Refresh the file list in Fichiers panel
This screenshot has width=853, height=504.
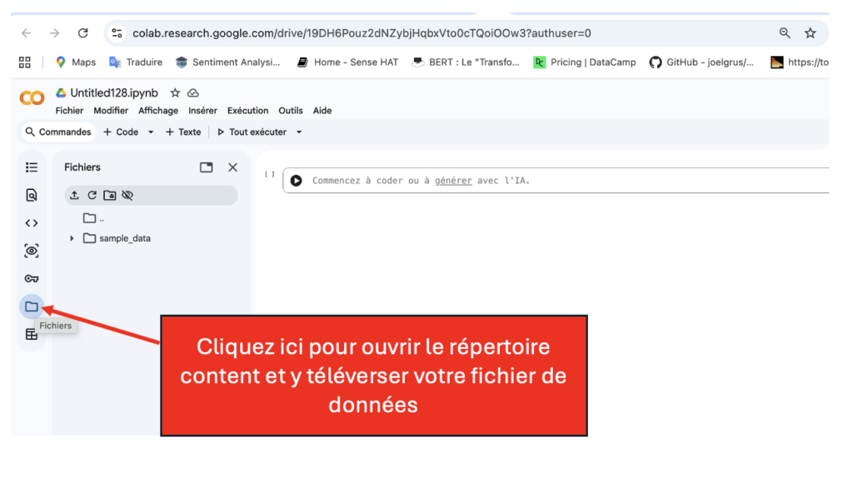(x=92, y=195)
